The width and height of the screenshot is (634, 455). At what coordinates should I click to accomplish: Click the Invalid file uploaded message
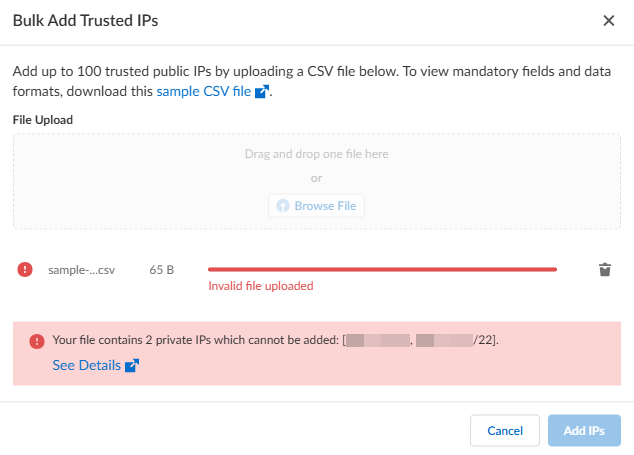tap(260, 285)
